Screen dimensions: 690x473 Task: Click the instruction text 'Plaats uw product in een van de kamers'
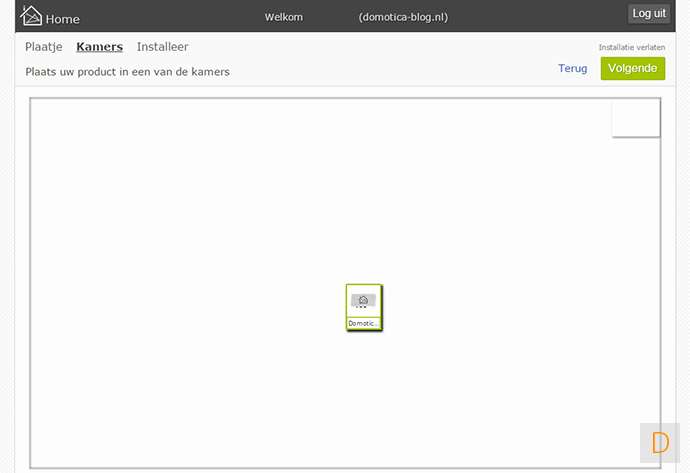[x=128, y=72]
